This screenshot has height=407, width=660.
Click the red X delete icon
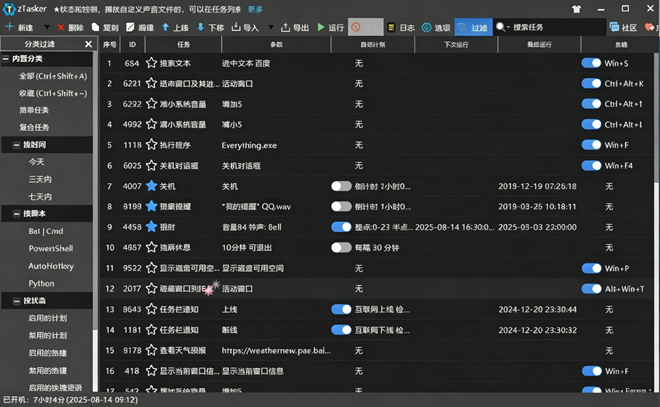pos(61,27)
